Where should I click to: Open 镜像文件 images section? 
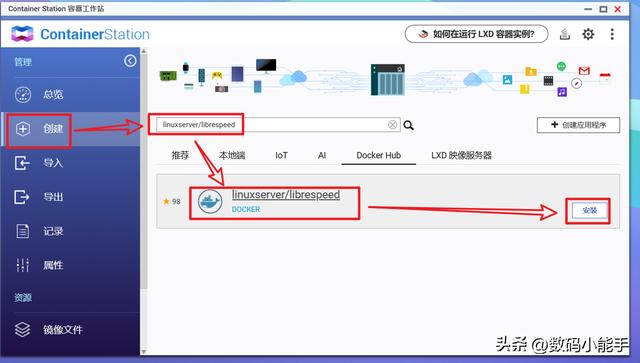(70, 330)
